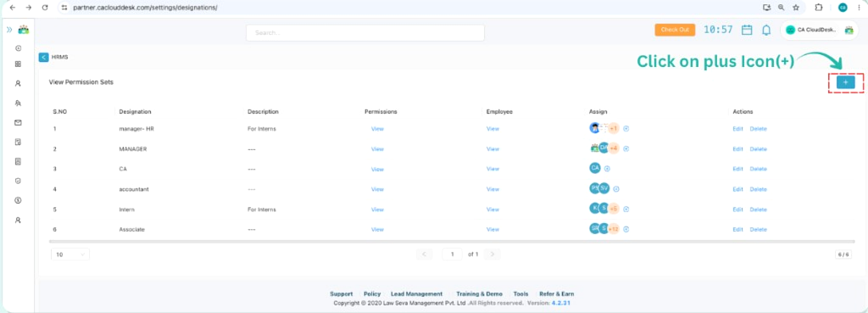
Task: View employees for MANAGER
Action: click(x=492, y=149)
